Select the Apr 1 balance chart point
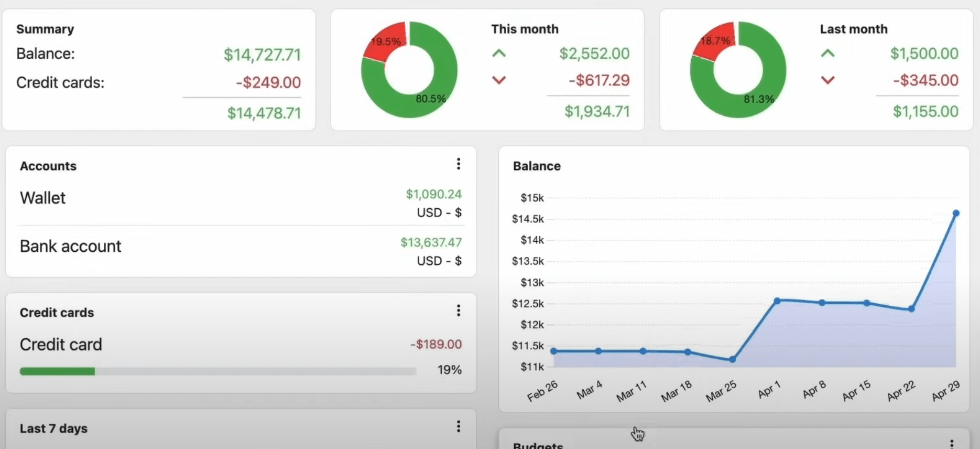This screenshot has height=449, width=980. click(777, 301)
